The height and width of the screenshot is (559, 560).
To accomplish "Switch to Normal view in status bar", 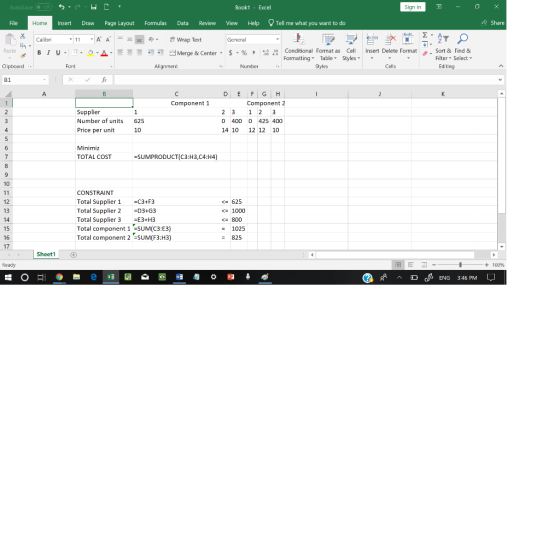I will coord(398,265).
